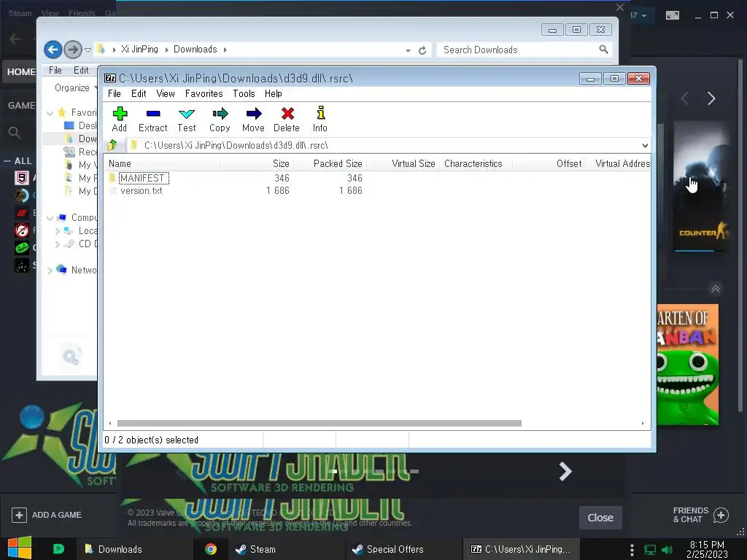Collapse the Favorites tree in Explorer
747x560 pixels.
coord(50,113)
